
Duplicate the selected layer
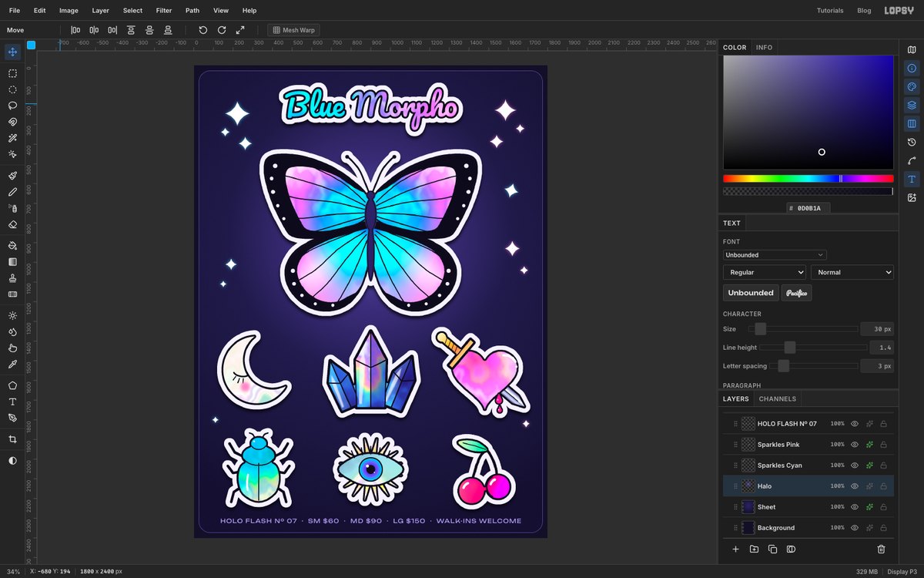772,549
